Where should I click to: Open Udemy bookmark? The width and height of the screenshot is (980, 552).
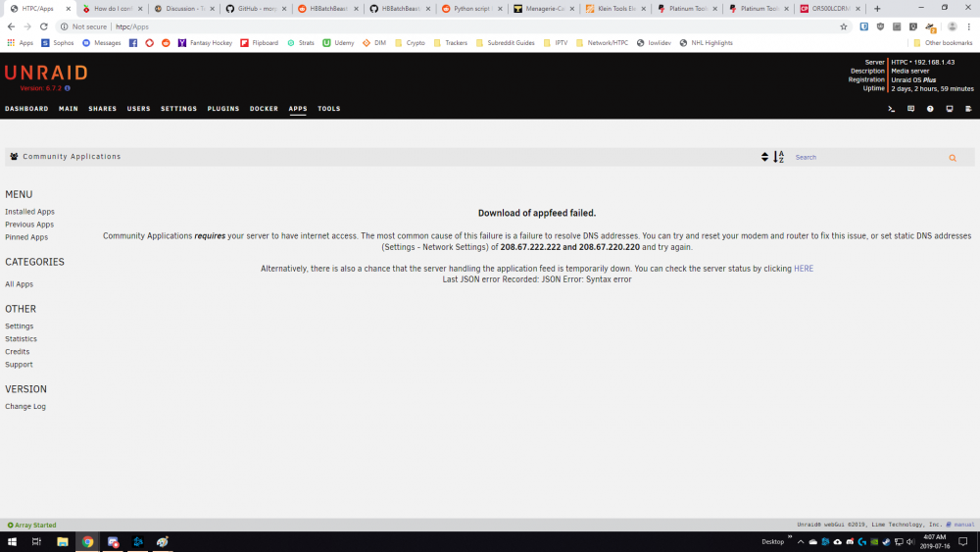(338, 43)
